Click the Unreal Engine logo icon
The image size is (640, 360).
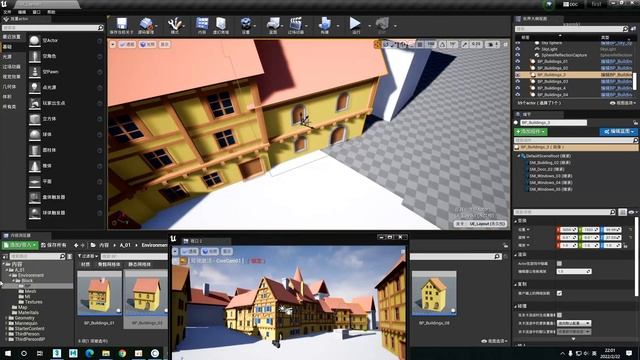click(x=4, y=4)
